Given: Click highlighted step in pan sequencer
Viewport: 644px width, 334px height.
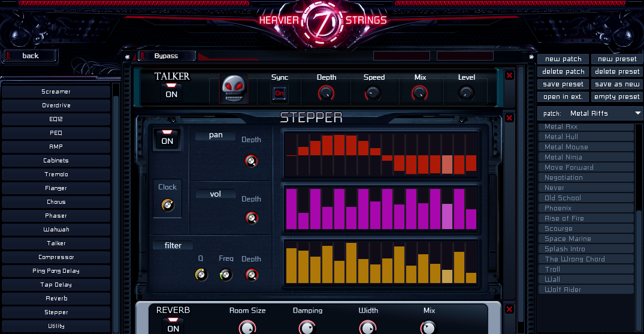Looking at the screenshot, I should [448, 164].
